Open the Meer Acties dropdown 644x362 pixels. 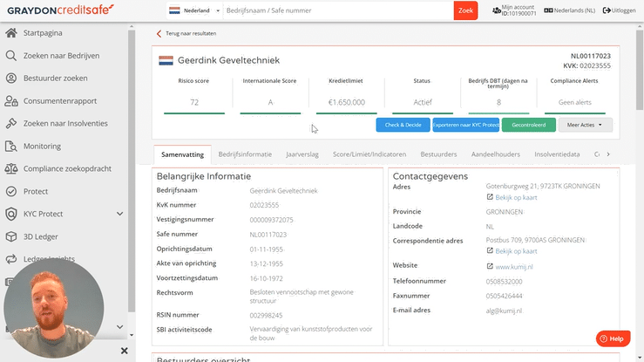[586, 125]
